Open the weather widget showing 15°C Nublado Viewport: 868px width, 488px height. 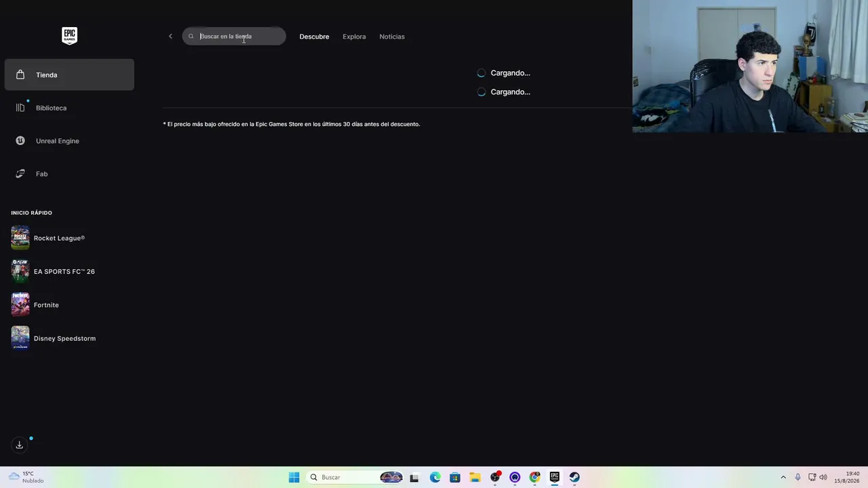point(26,477)
